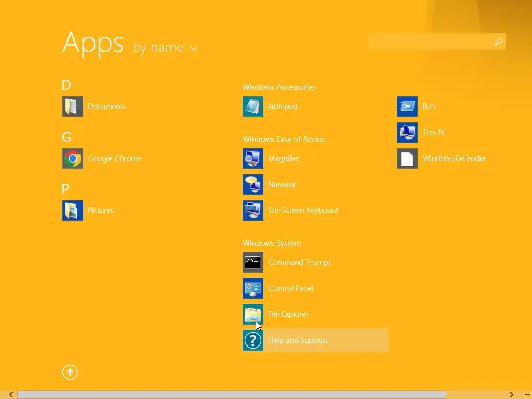Click the Help and Support question mark icon
532x399 pixels.
253,340
